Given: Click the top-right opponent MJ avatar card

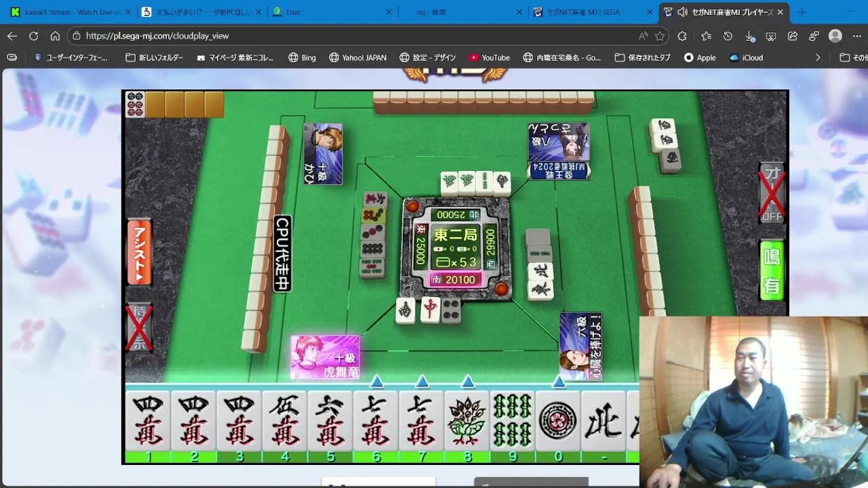Looking at the screenshot, I should [558, 151].
